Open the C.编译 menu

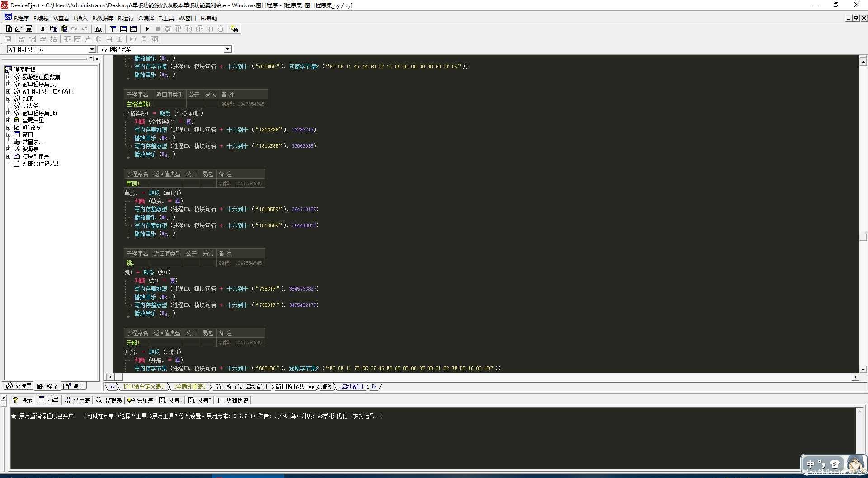click(146, 18)
